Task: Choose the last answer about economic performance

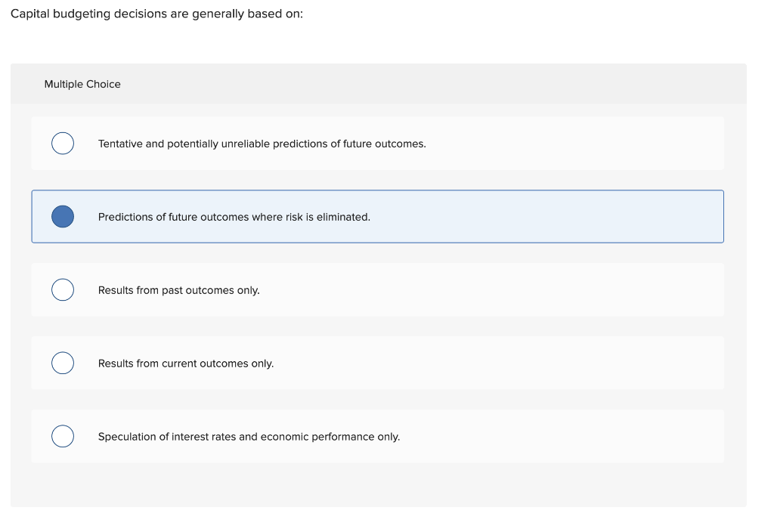Action: (x=378, y=436)
